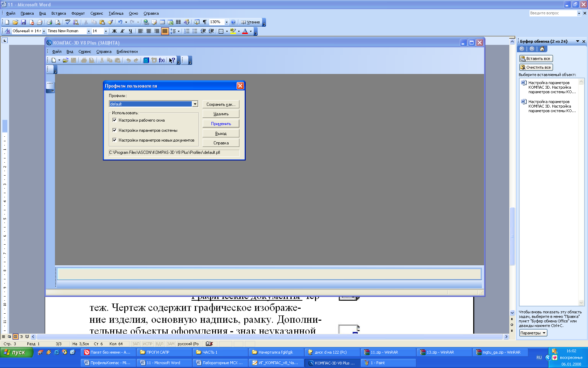Open Word Help question mark icon
Screen dimensions: 588x368
click(233, 22)
